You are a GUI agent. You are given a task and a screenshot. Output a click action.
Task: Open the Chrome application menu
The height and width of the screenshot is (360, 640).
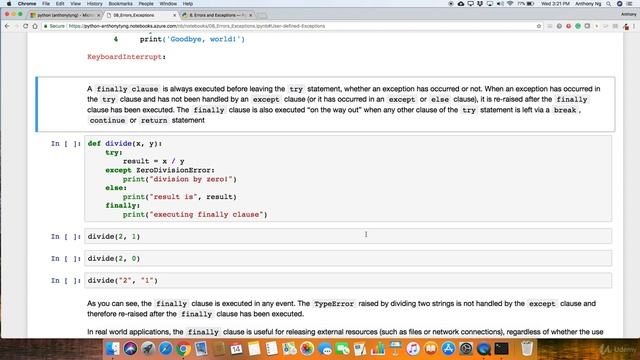[27, 4]
